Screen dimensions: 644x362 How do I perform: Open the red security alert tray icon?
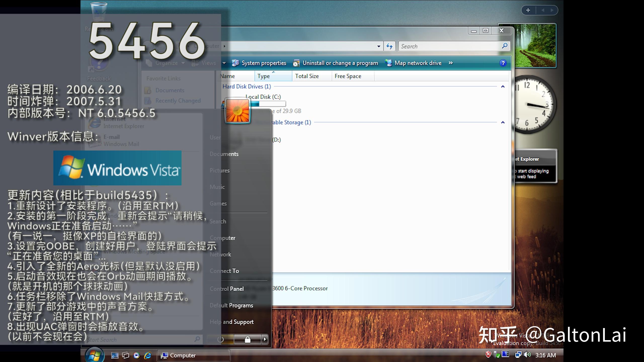(x=488, y=354)
